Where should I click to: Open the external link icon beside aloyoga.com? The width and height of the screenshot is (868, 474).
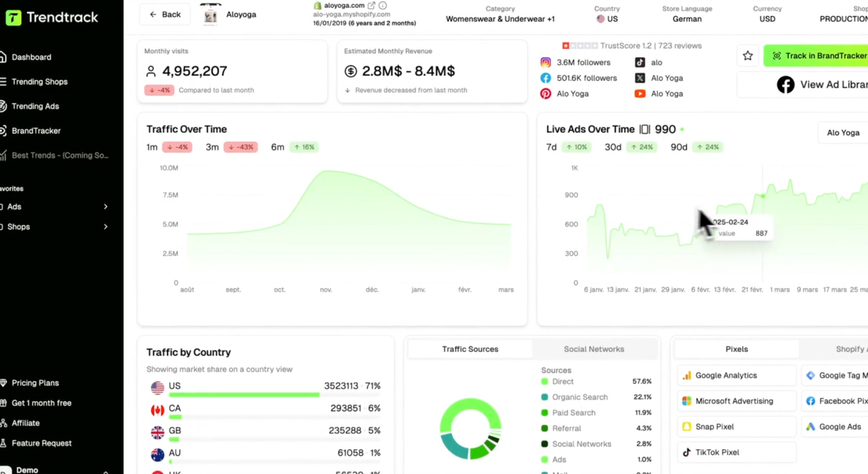(371, 5)
